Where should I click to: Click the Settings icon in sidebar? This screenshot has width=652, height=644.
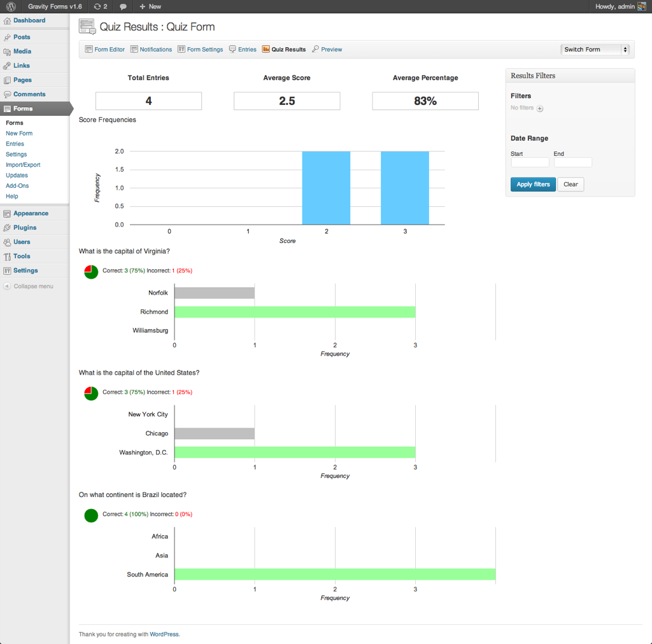pyautogui.click(x=7, y=271)
